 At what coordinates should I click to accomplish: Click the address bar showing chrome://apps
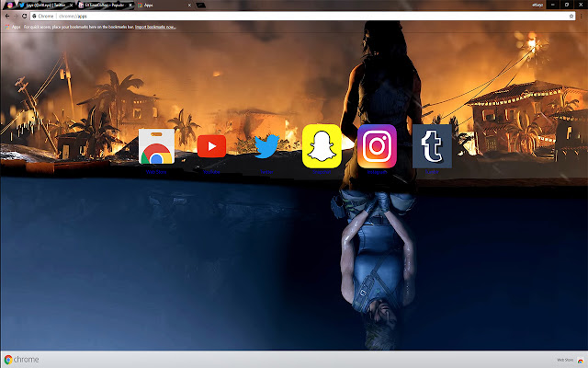click(303, 17)
